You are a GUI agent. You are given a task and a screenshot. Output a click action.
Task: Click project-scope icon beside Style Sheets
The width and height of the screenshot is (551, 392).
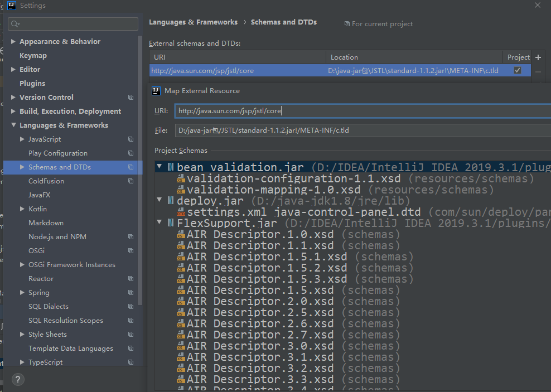[130, 335]
